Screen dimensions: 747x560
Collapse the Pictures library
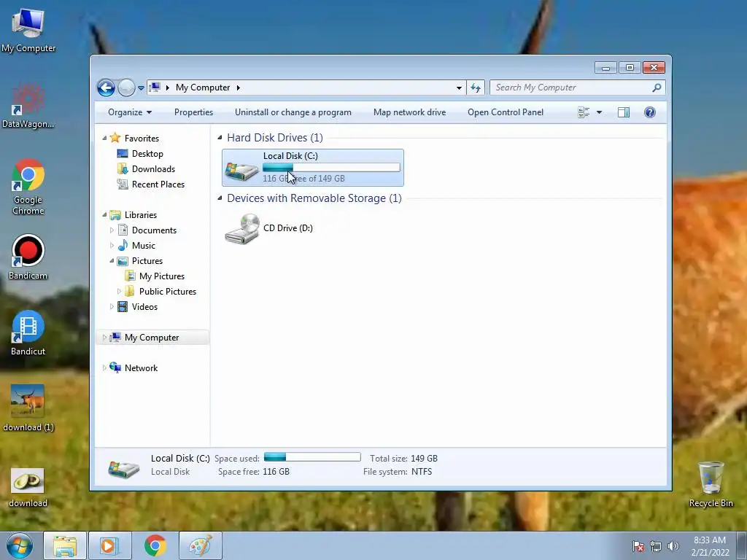tap(112, 261)
